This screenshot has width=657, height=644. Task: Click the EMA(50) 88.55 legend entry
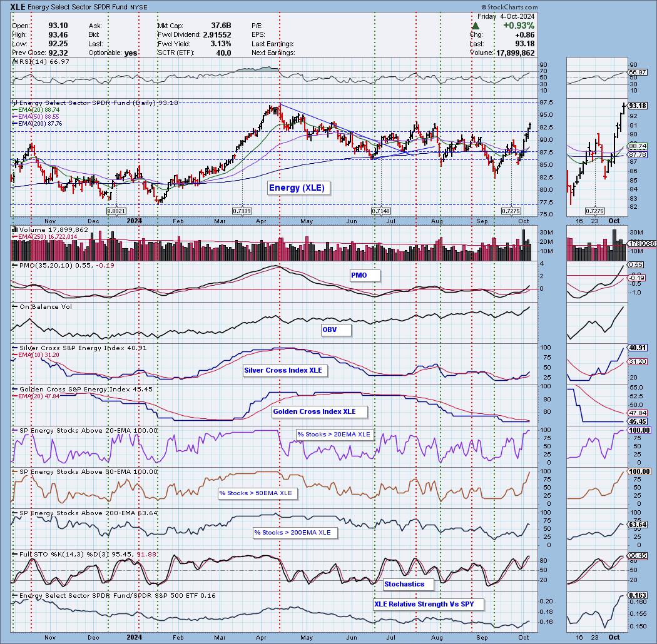point(36,116)
